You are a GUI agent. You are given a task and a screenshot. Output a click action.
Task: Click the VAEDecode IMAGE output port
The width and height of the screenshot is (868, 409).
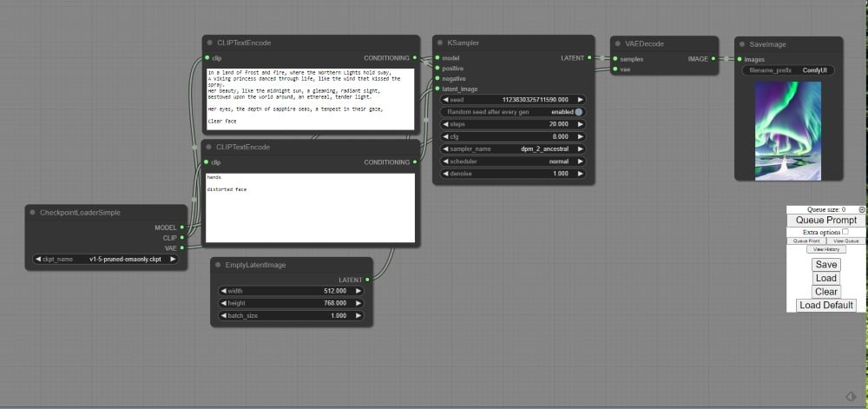click(x=713, y=58)
